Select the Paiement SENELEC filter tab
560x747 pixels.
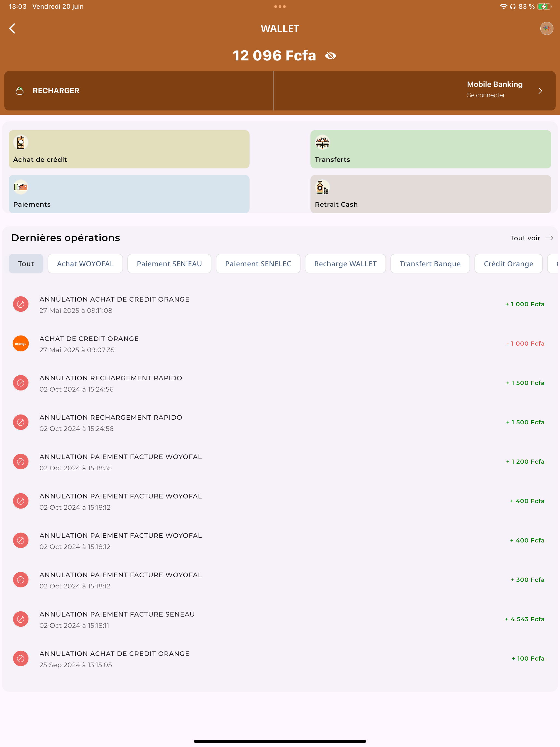(258, 263)
